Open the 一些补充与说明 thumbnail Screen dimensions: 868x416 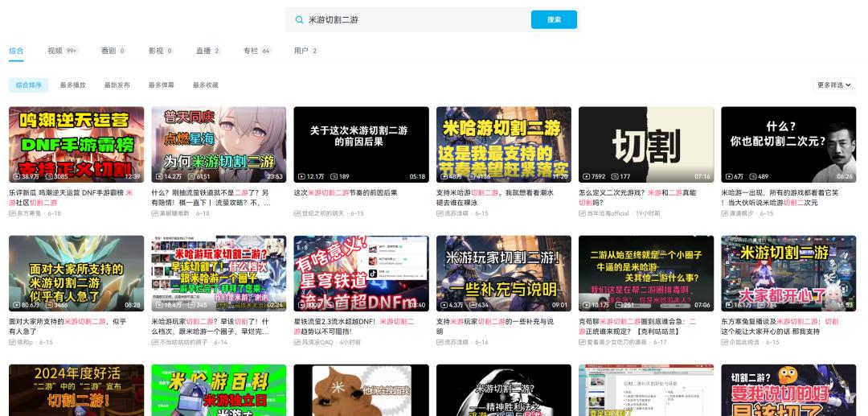[504, 274]
